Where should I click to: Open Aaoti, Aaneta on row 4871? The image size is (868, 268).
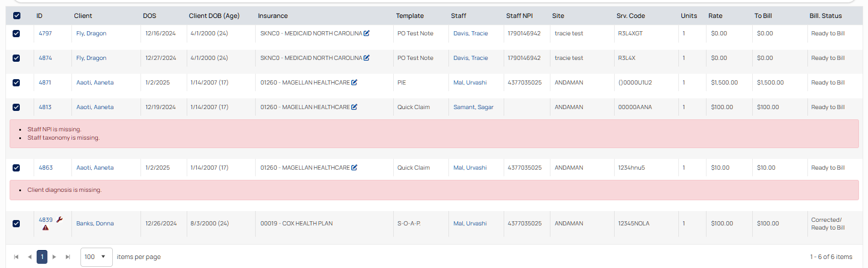(x=95, y=83)
